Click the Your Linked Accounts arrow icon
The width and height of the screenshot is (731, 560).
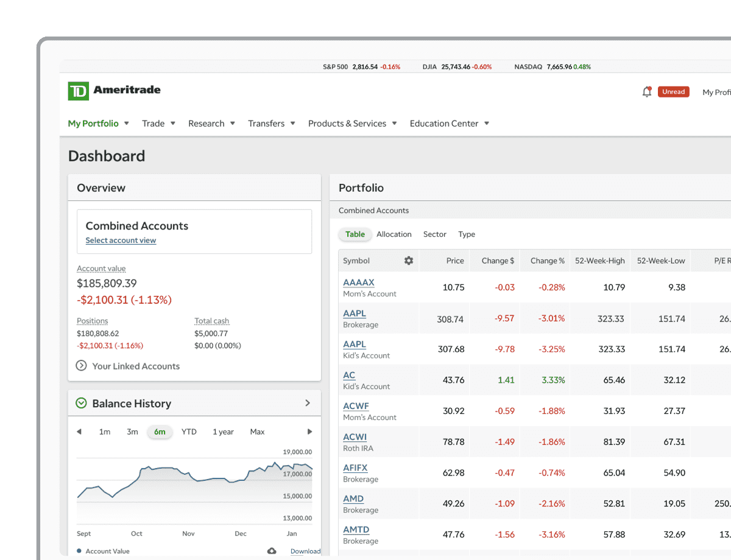(x=81, y=366)
